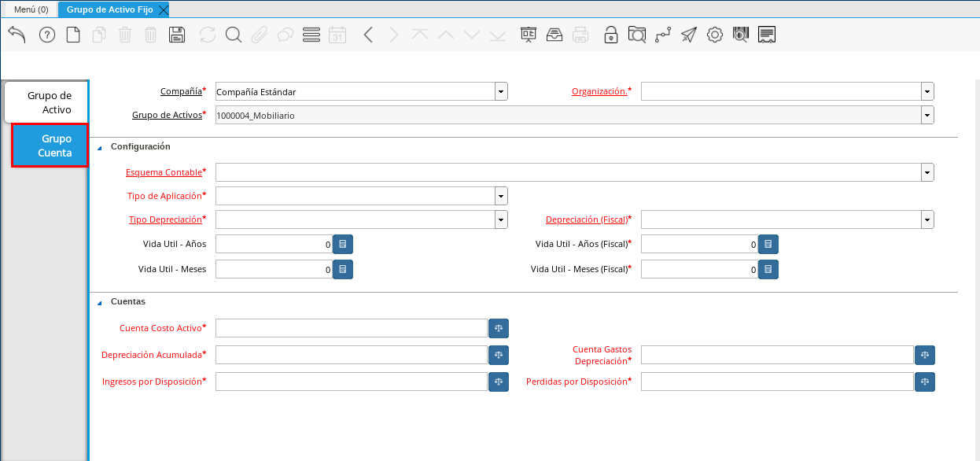Close the Grupo de Activo Fijo tab
The width and height of the screenshot is (980, 461).
coord(163,9)
